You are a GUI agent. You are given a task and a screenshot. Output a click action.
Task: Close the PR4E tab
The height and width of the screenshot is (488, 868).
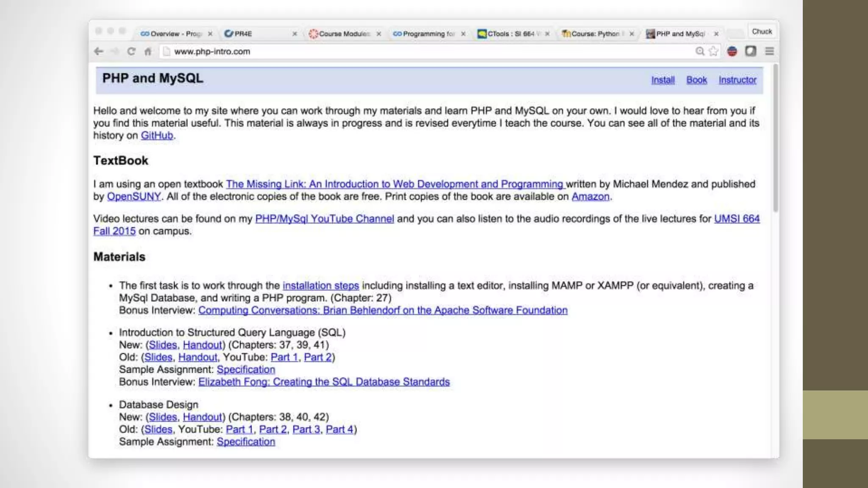pyautogui.click(x=295, y=34)
